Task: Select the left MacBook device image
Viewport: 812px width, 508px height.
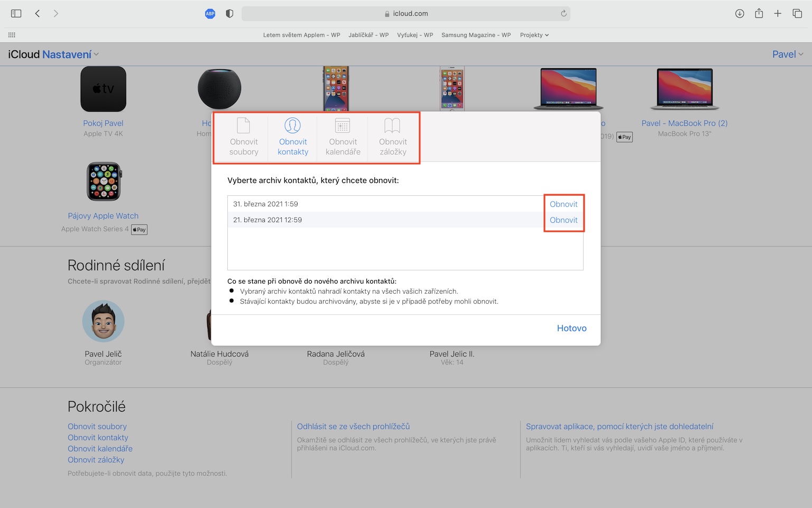Action: pyautogui.click(x=568, y=89)
